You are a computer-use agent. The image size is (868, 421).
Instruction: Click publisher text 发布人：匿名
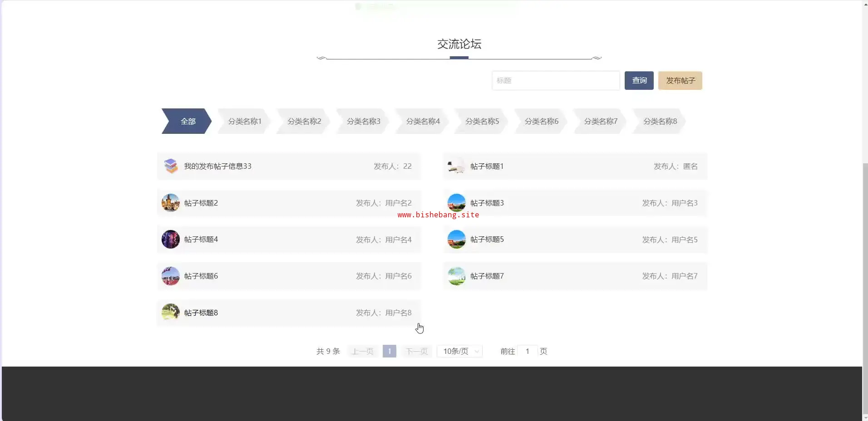tap(676, 166)
